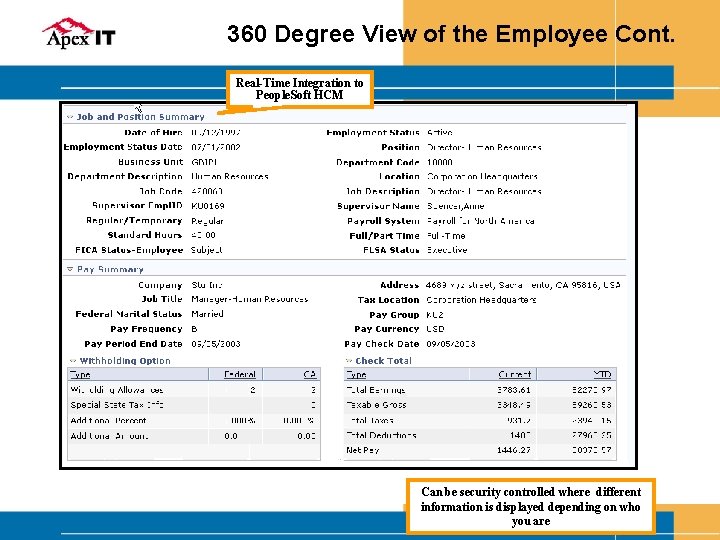Select the Date of Hire value
The image size is (720, 540).
[216, 133]
